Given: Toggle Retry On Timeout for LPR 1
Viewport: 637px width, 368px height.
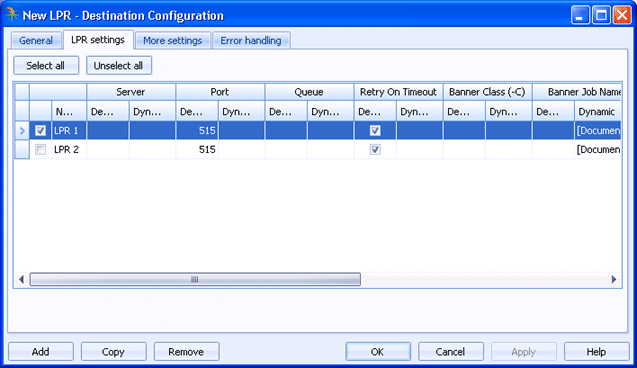Looking at the screenshot, I should click(375, 130).
